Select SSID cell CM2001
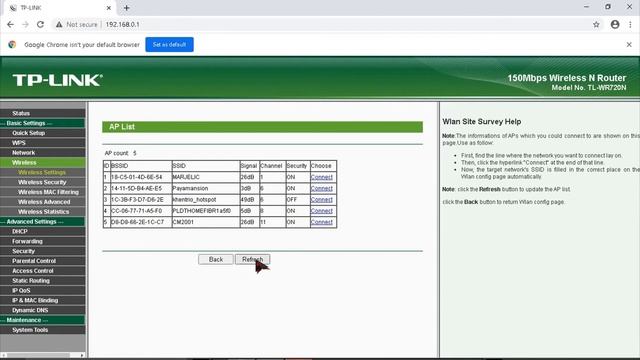Screen dimensions: 640x360 point(205,222)
